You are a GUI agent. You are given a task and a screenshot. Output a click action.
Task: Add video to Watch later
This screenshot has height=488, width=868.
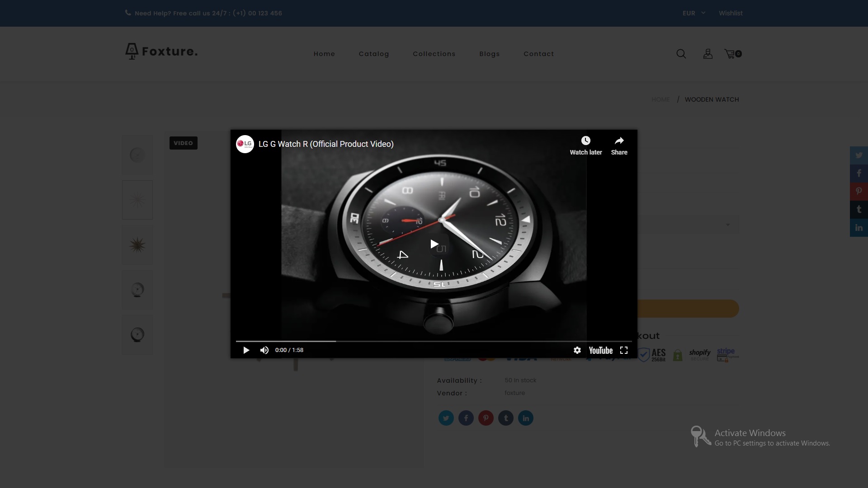pyautogui.click(x=586, y=145)
